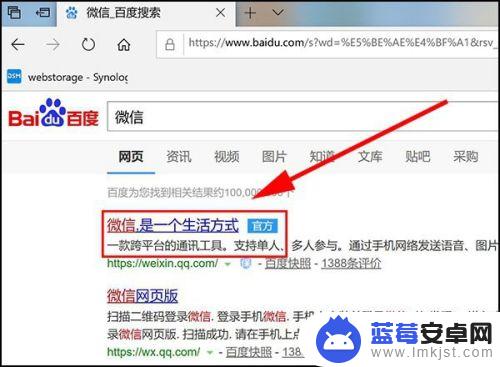Screen dimensions: 500x367
Task: Expand the tab preview chevron
Action: (278, 13)
